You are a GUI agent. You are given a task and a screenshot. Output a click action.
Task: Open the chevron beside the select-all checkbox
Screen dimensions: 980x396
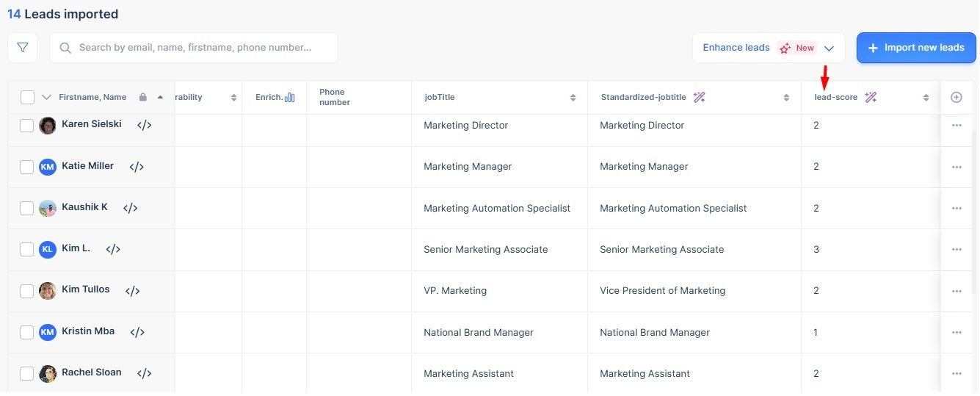coord(46,97)
